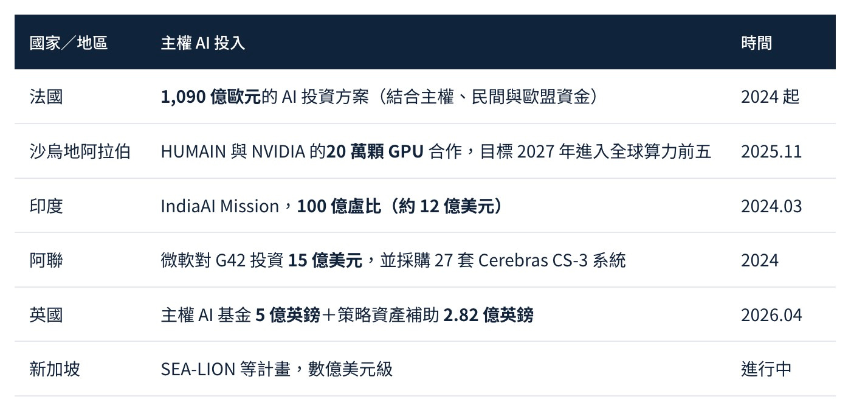
Task: Click the 2025.11 time cell
Action: point(771,151)
